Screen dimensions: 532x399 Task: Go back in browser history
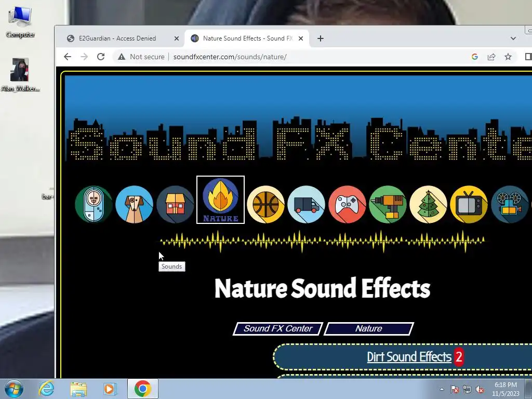click(x=68, y=57)
